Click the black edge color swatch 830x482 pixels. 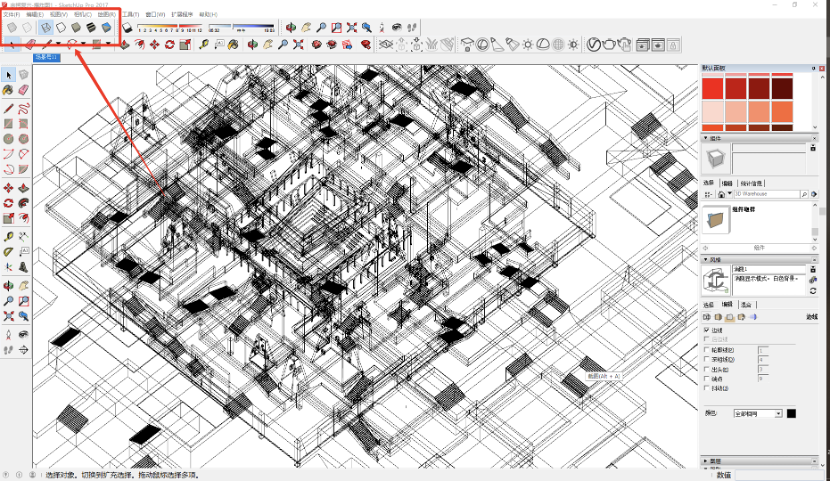pos(791,413)
